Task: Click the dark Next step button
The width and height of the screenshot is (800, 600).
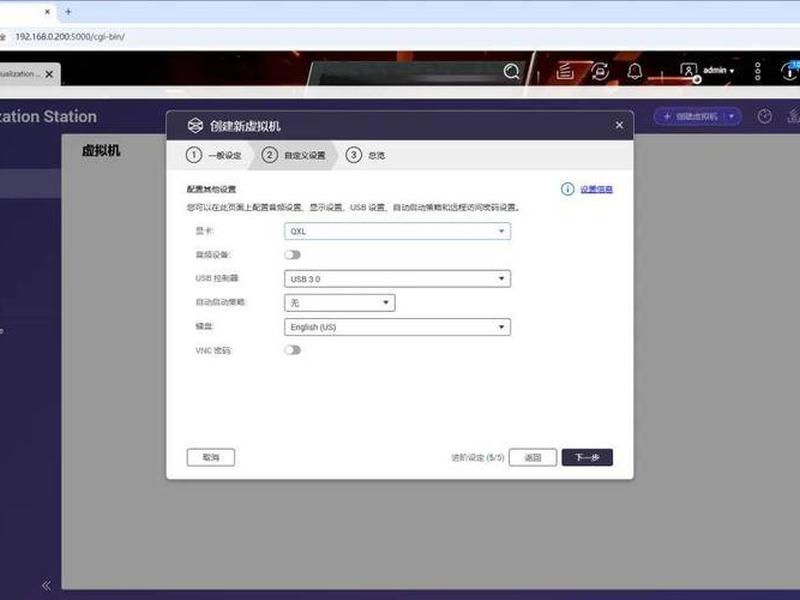Action: 587,457
